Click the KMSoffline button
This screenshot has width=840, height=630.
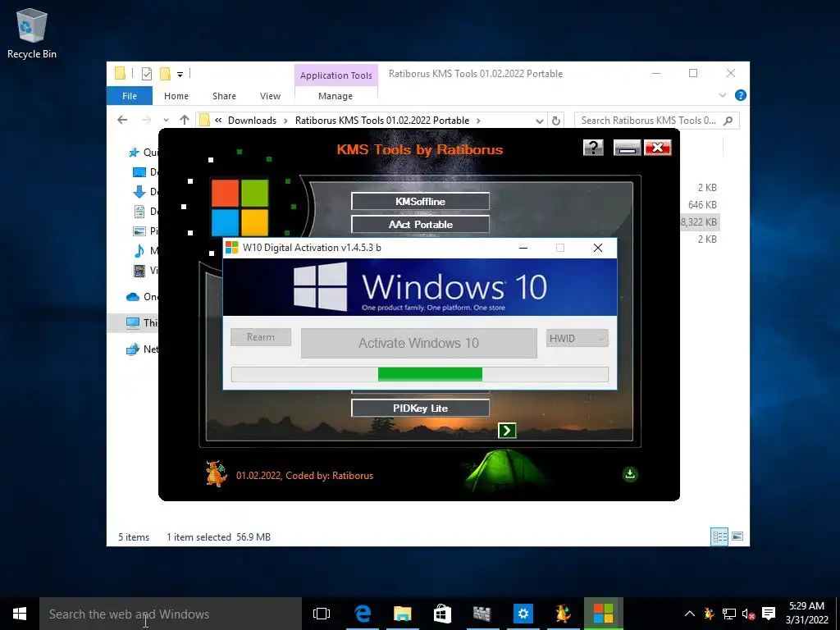pyautogui.click(x=421, y=202)
